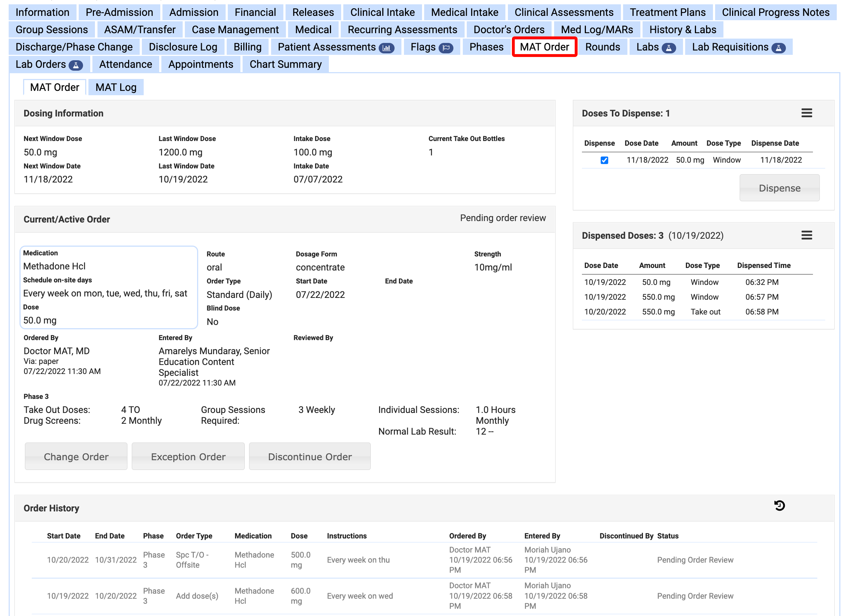Screen dimensions: 844x616
Task: Click the Order History refresh icon
Action: [x=779, y=506]
